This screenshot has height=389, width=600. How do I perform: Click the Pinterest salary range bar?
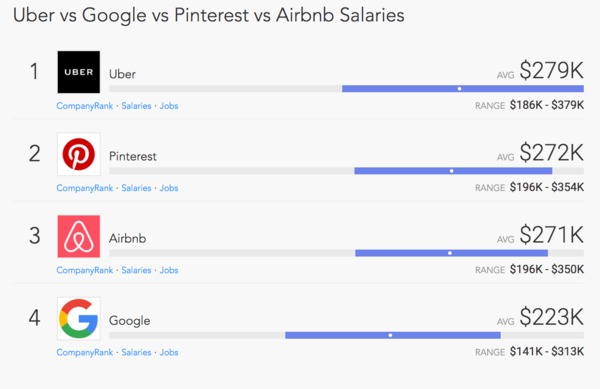coord(453,171)
